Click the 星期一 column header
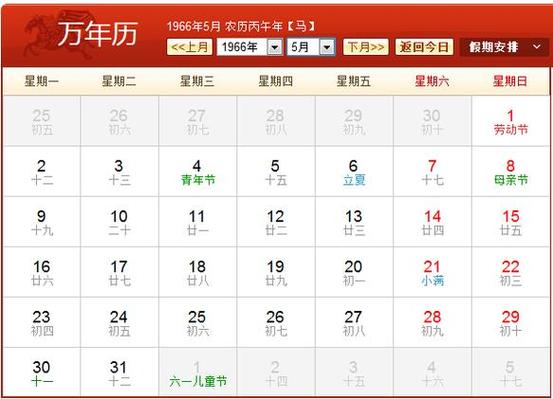 (x=42, y=81)
